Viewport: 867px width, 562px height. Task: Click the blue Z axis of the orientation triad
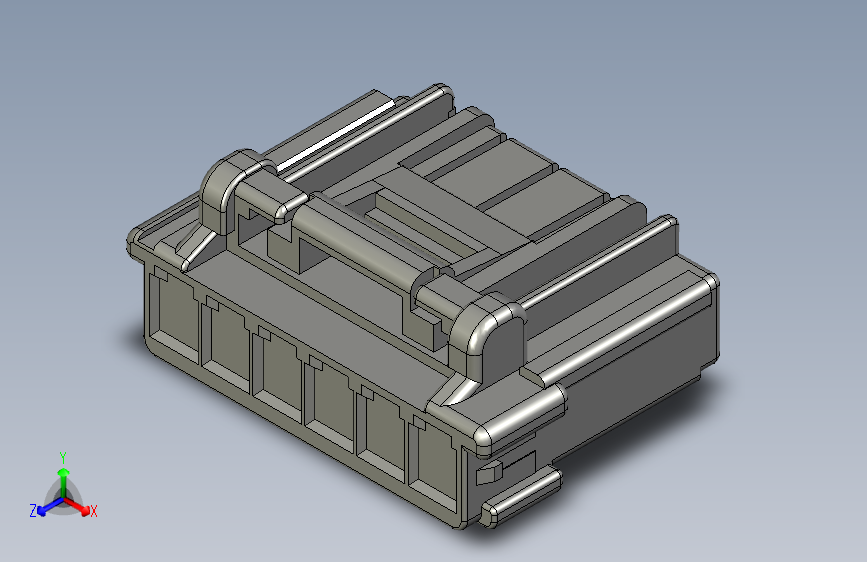46,507
